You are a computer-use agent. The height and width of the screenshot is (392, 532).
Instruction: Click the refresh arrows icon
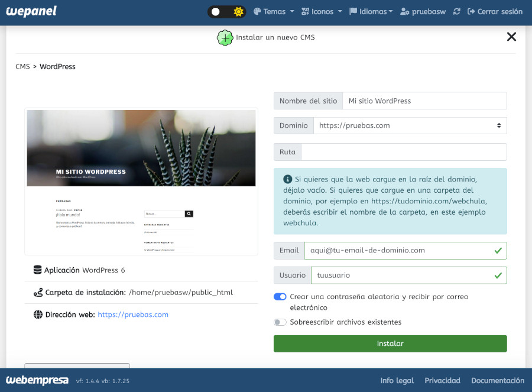tap(457, 12)
